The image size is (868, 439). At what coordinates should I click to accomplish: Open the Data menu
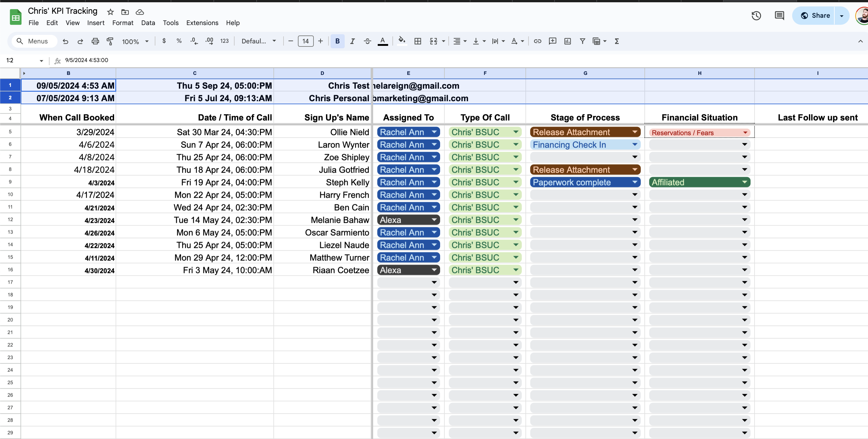pyautogui.click(x=148, y=23)
